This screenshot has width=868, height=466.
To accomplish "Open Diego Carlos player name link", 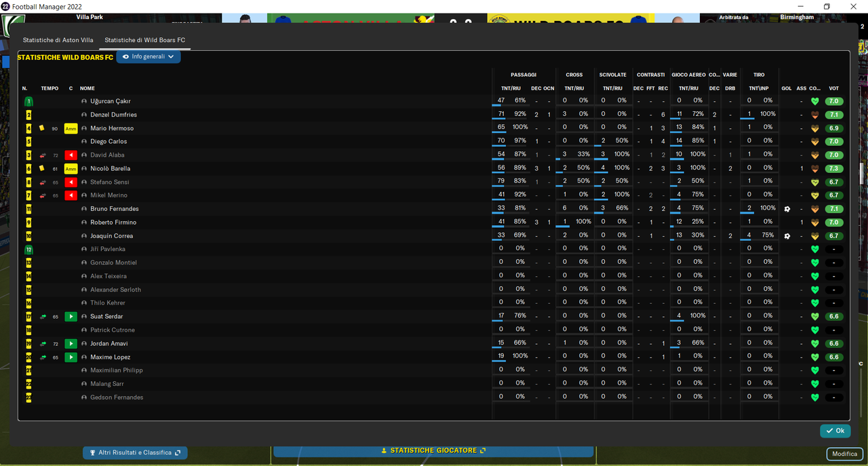I will 108,142.
